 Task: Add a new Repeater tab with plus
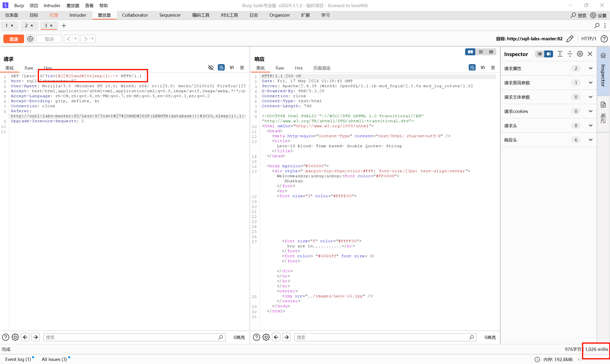64,25
